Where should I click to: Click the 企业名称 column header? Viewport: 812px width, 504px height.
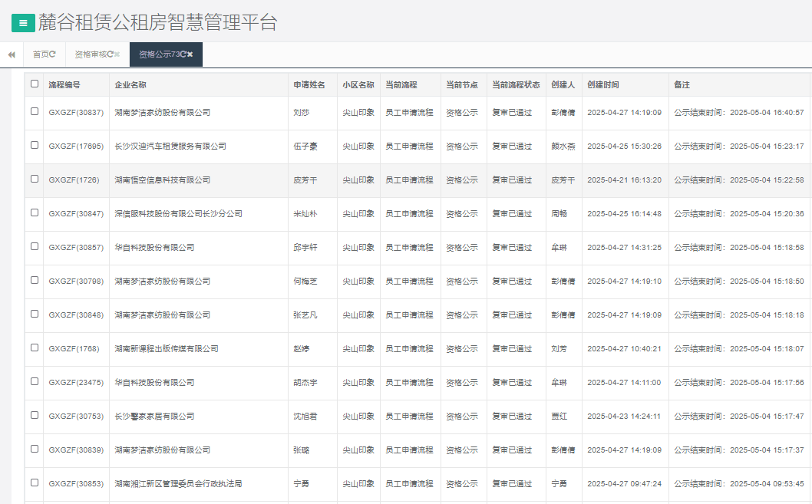point(130,84)
